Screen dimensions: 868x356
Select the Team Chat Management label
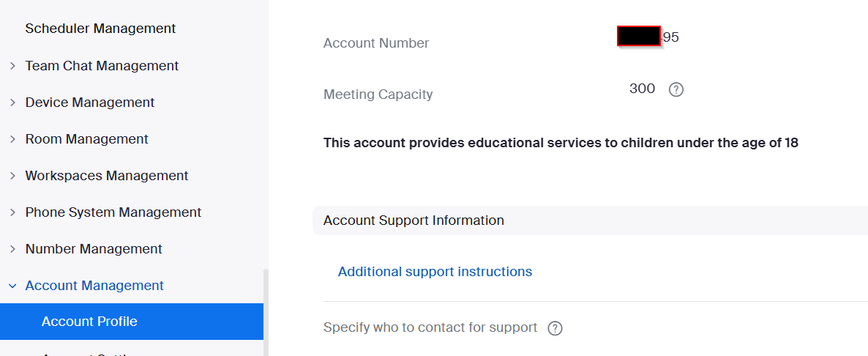[x=102, y=66]
